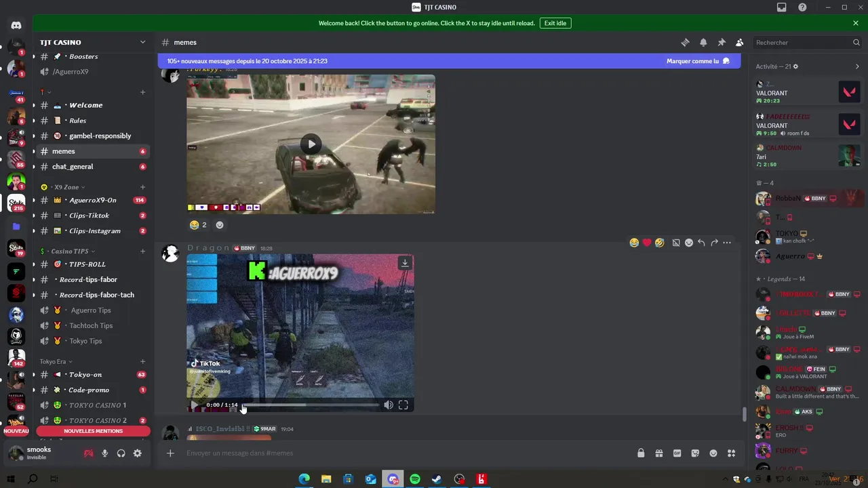Viewport: 868px width, 488px height.
Task: Toggle the member list icon
Action: 739,42
